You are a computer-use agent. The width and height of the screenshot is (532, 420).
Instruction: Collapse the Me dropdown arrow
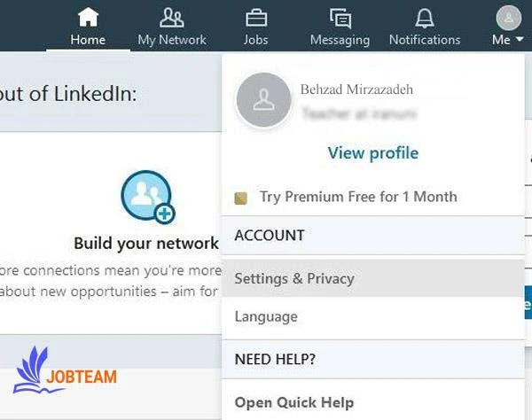(x=520, y=41)
